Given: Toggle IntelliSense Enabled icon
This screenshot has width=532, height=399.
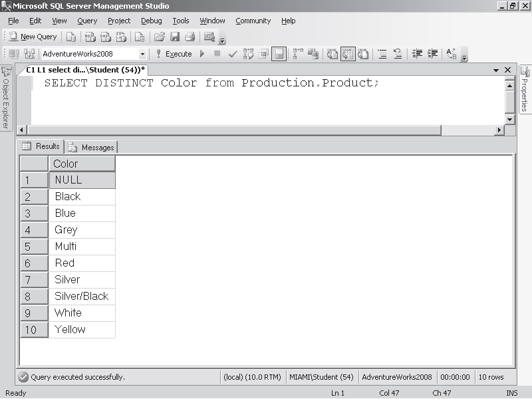Looking at the screenshot, I should point(279,54).
